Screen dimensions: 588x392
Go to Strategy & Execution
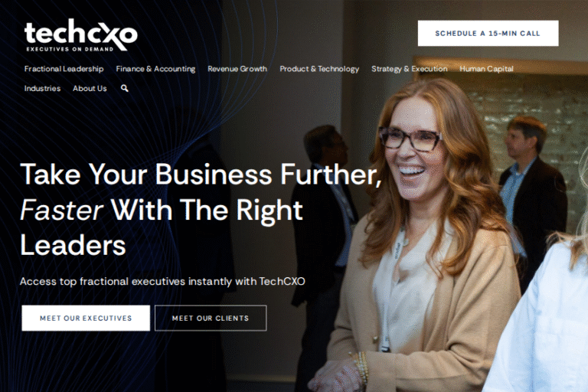coord(409,69)
